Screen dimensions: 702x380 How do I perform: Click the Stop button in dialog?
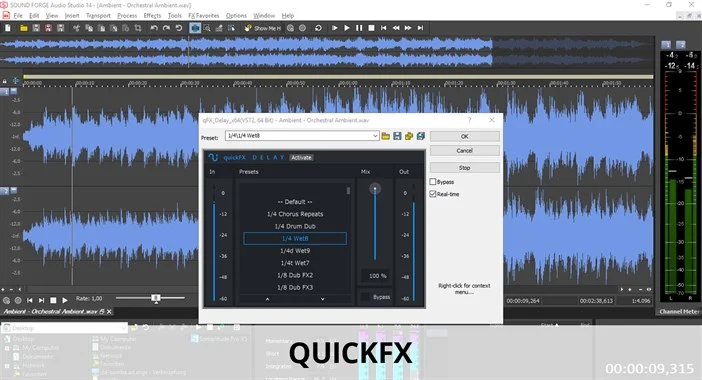tap(465, 167)
